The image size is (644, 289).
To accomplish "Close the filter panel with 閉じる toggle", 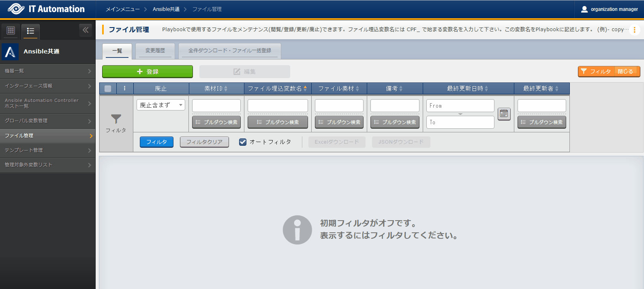I will 625,72.
